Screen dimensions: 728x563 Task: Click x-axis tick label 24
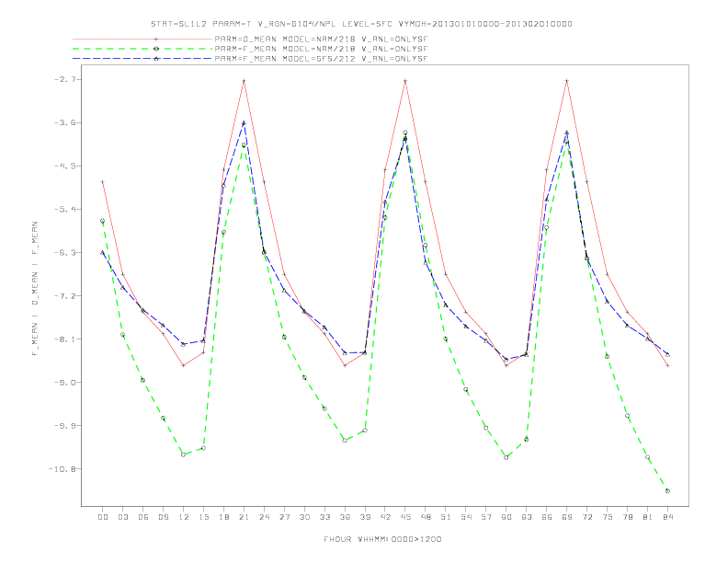point(264,517)
